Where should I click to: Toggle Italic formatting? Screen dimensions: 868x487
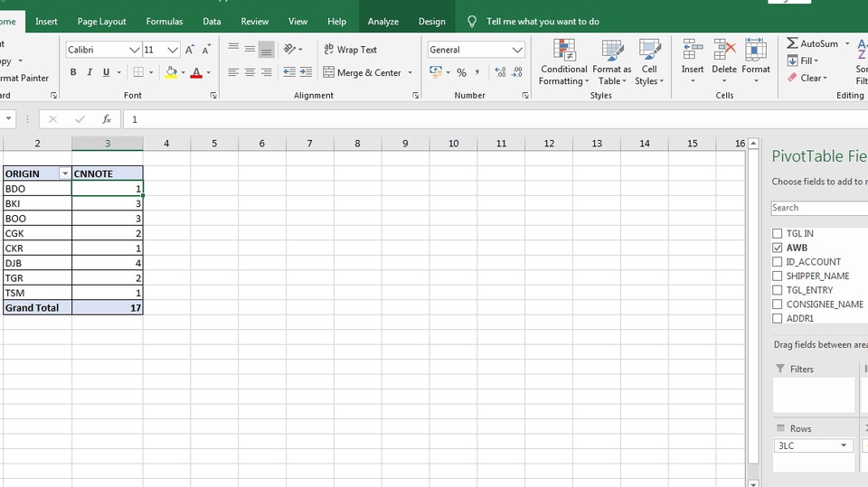tap(90, 72)
